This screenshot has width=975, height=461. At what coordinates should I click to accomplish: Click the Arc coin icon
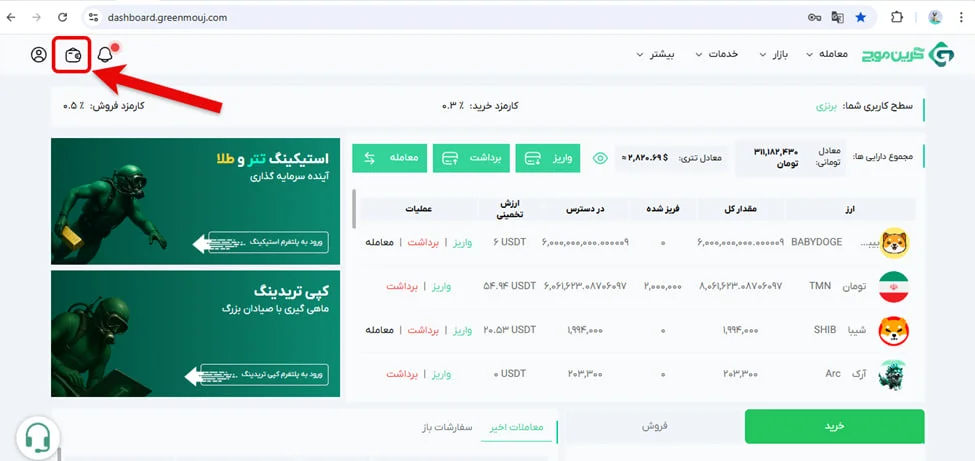coord(893,375)
